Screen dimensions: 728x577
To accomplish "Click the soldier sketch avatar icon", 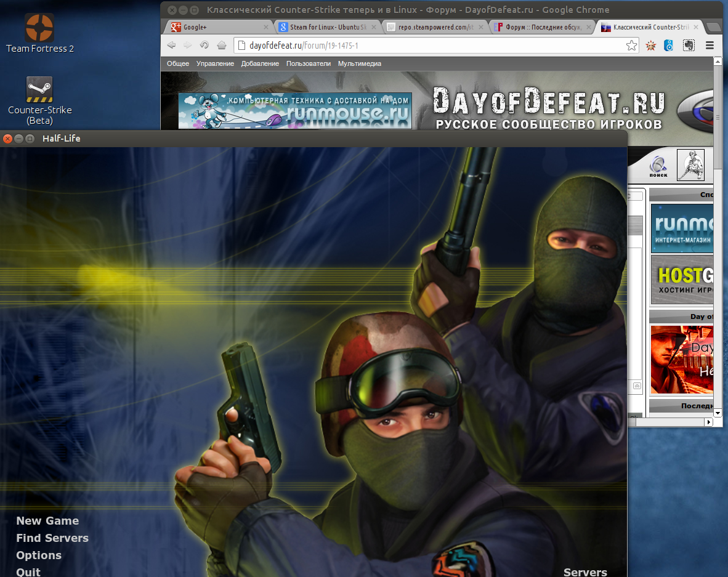I will coord(690,165).
